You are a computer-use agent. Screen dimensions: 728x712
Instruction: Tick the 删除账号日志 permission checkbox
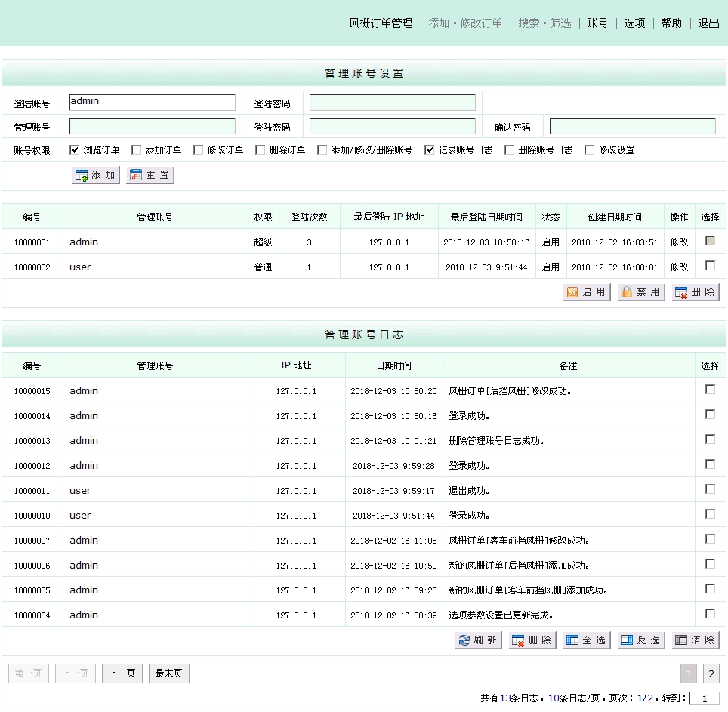point(509,149)
